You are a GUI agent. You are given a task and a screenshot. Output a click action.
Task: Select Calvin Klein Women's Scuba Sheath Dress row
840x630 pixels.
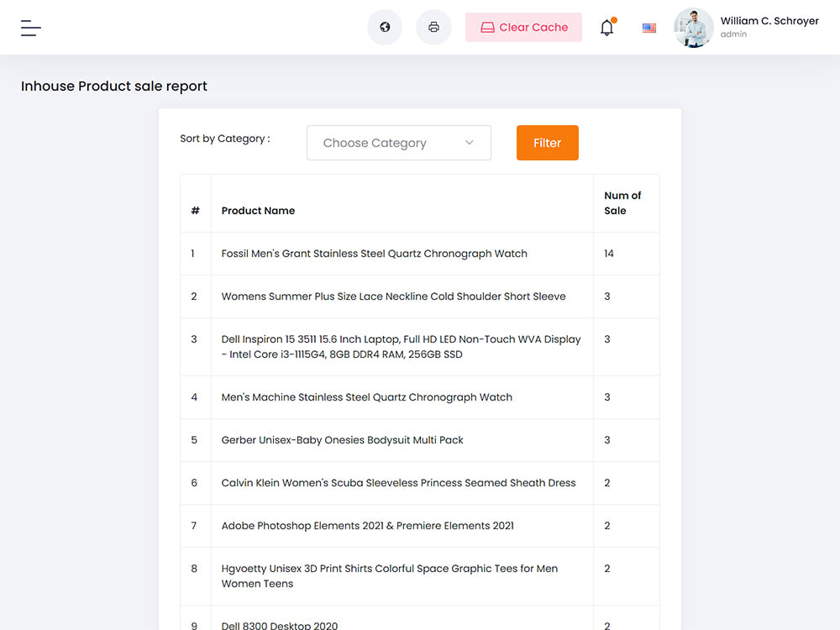click(x=419, y=483)
